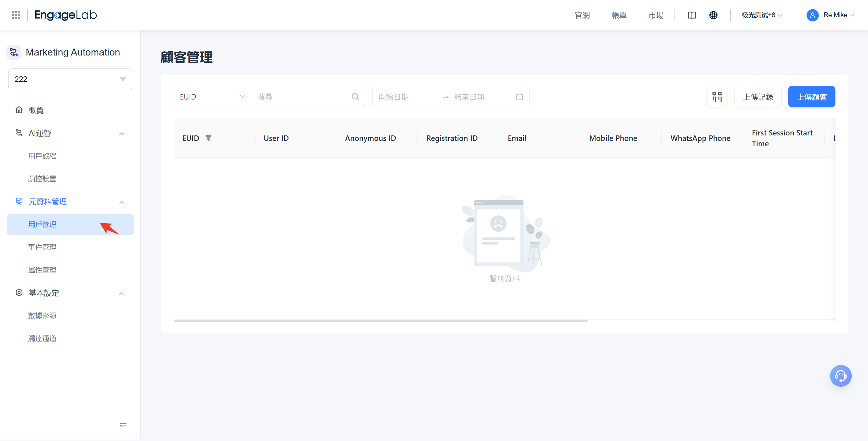Click the search magnifier icon
The width and height of the screenshot is (868, 441).
[355, 97]
